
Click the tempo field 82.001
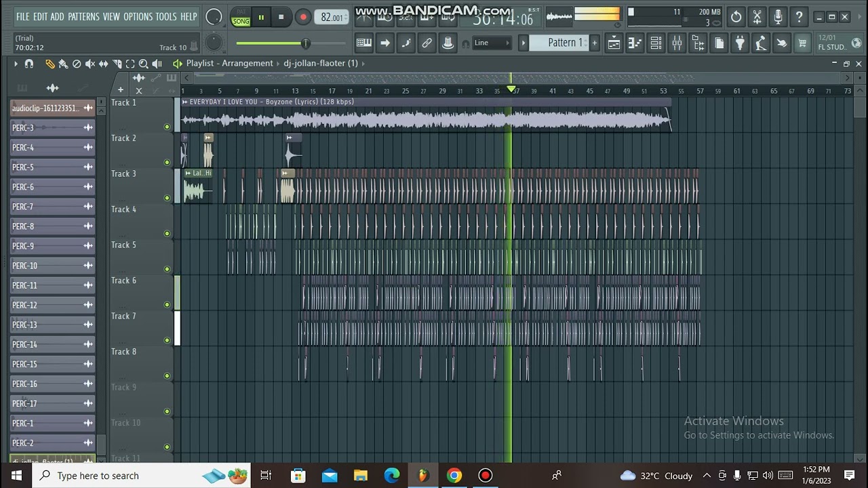coord(332,18)
